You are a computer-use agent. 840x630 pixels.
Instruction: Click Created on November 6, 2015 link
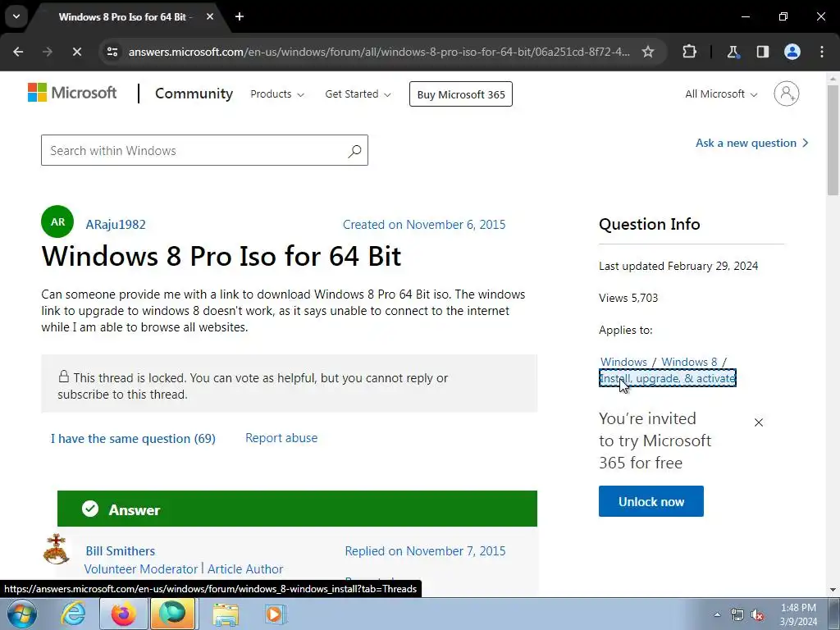424,225
